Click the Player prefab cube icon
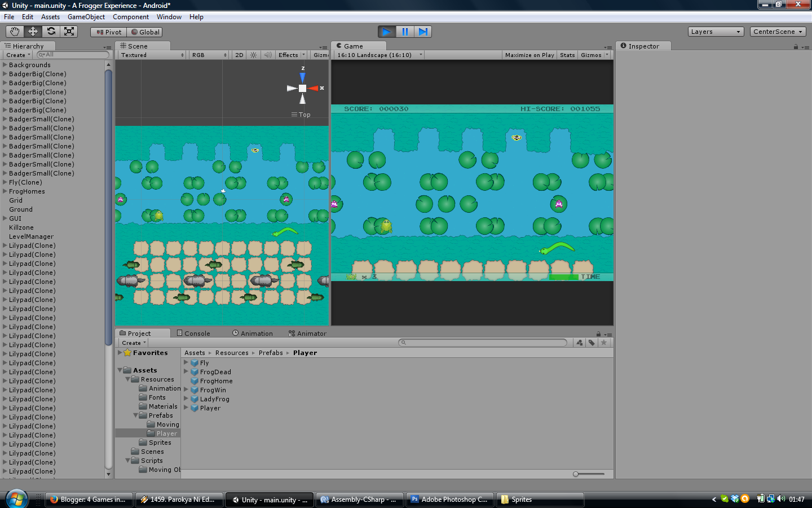 point(195,408)
